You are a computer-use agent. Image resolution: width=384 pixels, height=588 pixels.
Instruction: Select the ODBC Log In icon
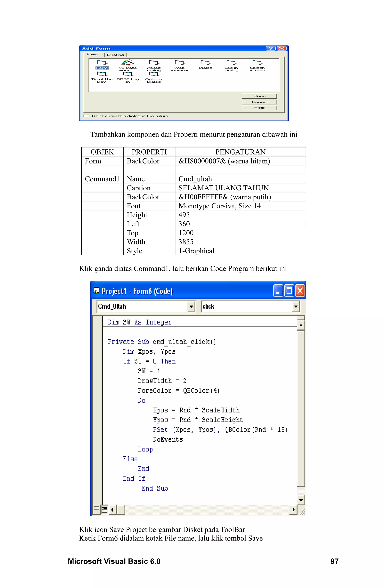point(127,74)
